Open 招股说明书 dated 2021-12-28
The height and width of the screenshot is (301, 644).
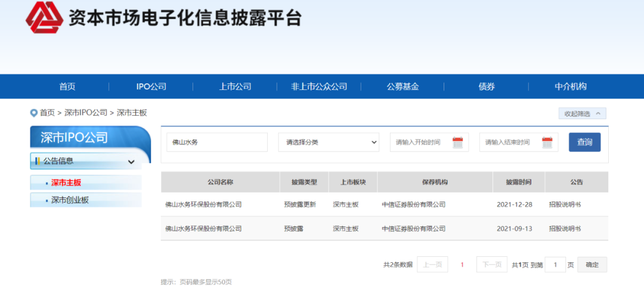tap(565, 204)
